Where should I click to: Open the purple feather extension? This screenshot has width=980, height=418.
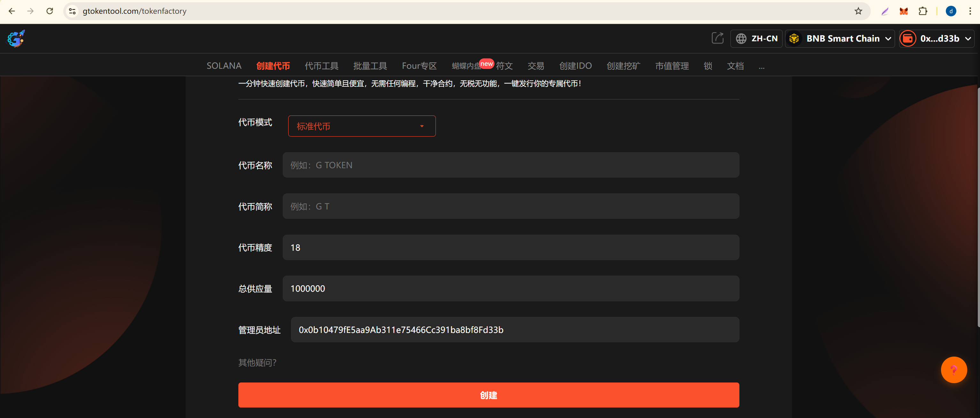click(885, 11)
